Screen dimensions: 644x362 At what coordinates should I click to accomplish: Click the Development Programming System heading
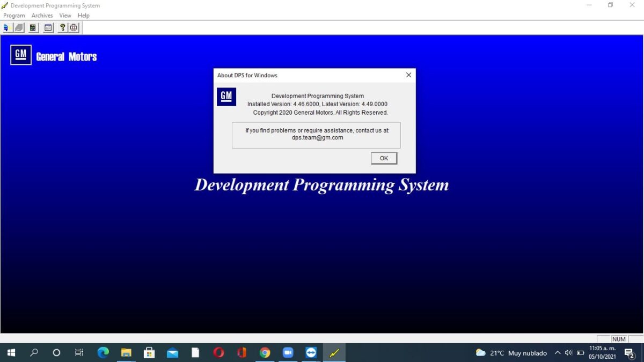(321, 185)
